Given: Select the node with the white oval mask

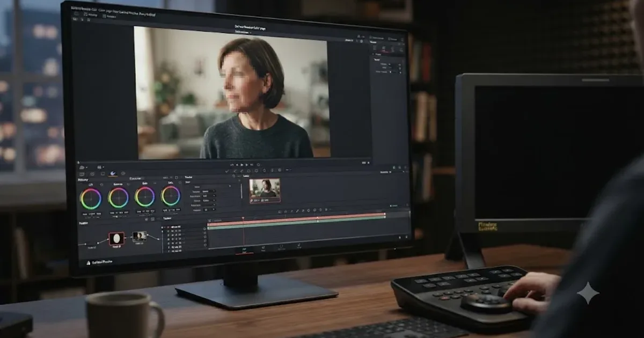Looking at the screenshot, I should tap(116, 238).
